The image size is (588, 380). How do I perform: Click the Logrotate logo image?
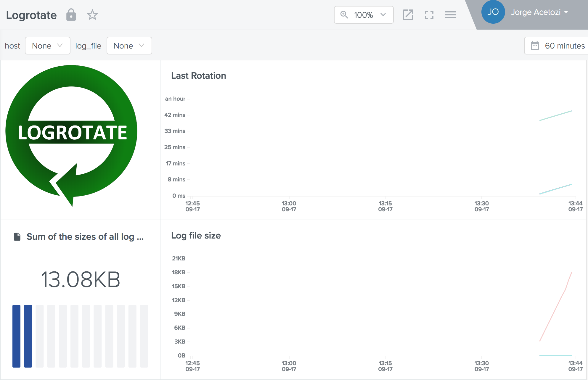(71, 136)
